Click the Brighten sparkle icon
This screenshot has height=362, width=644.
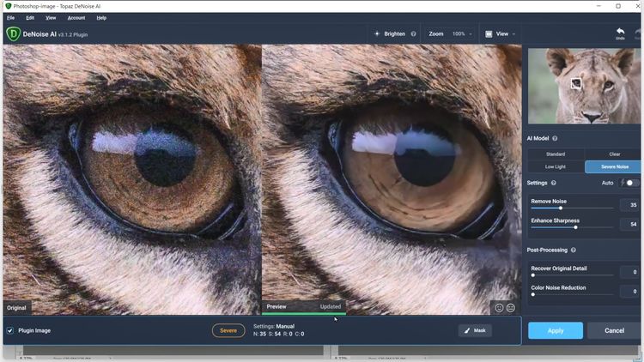pos(377,34)
